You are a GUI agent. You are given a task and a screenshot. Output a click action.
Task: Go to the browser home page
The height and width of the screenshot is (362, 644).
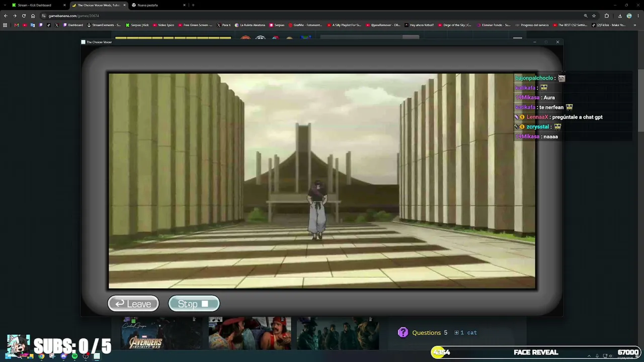[x=33, y=16]
